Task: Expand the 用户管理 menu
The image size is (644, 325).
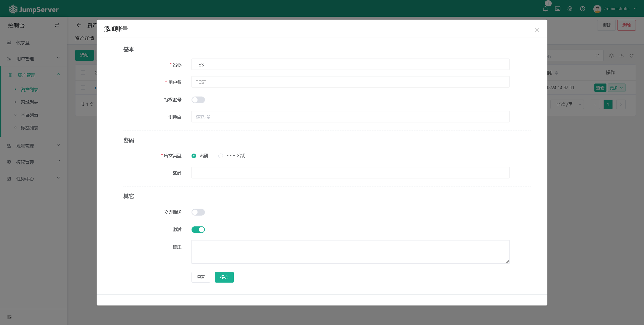Action: 34,58
